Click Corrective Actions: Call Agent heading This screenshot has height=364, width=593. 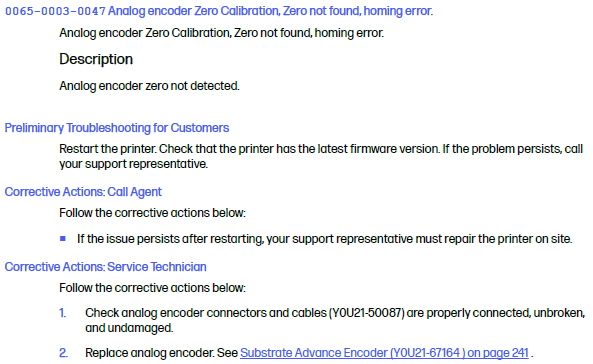point(83,192)
